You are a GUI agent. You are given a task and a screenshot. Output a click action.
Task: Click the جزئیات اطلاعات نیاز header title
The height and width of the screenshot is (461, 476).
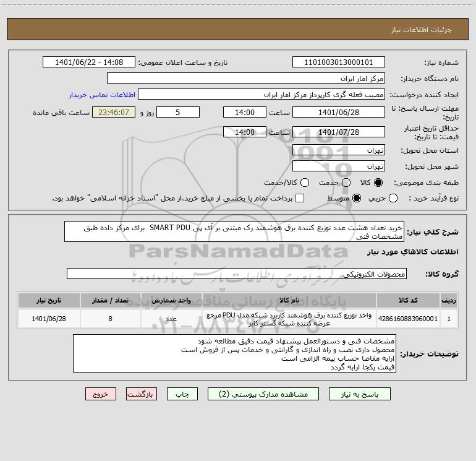click(422, 30)
